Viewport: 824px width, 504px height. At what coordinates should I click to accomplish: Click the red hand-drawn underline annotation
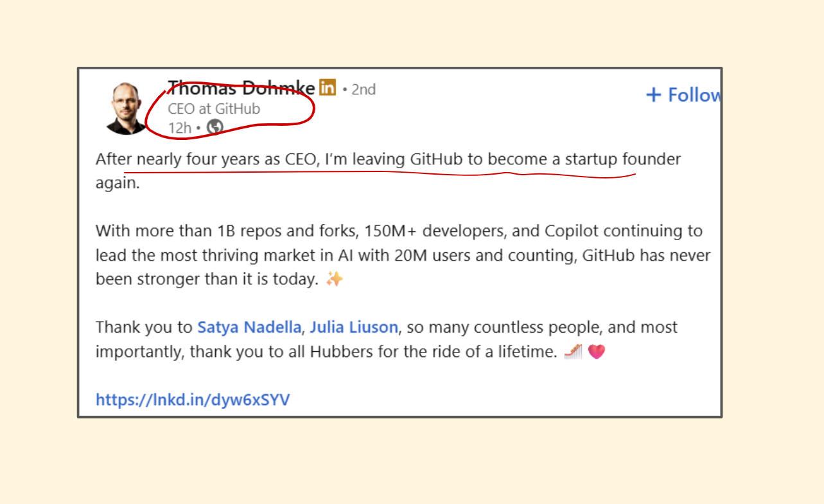click(x=385, y=172)
